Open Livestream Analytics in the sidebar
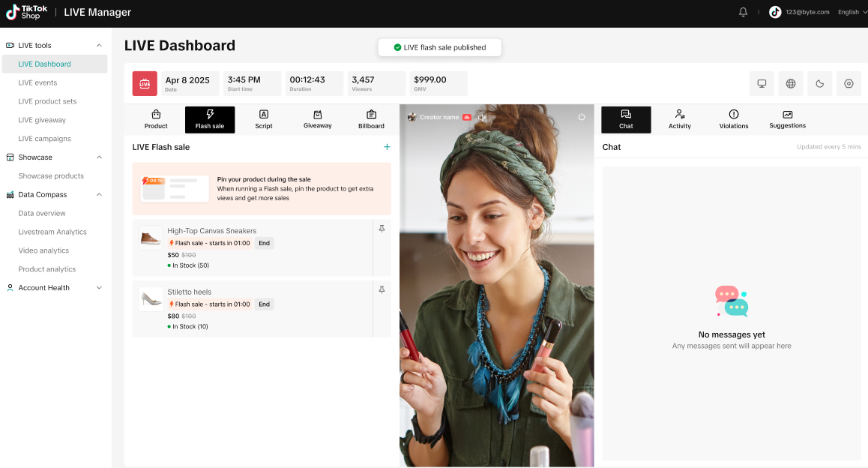The image size is (868, 468). pyautogui.click(x=52, y=232)
